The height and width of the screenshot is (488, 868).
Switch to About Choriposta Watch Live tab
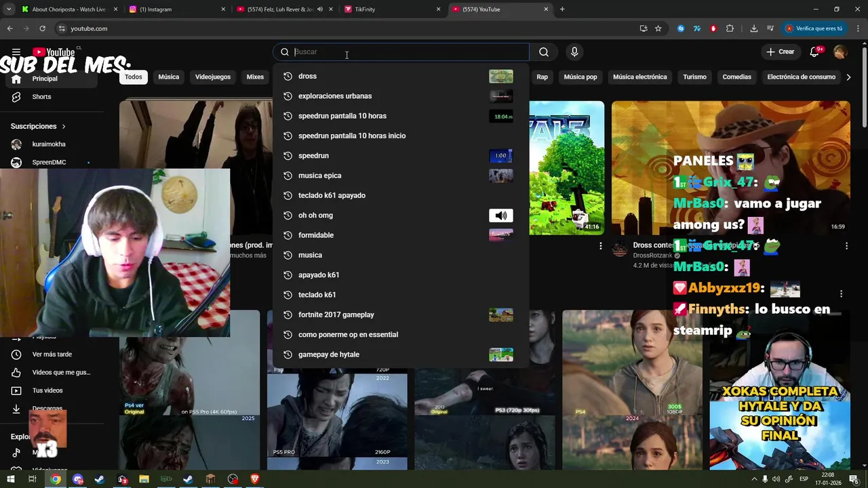pos(68,9)
